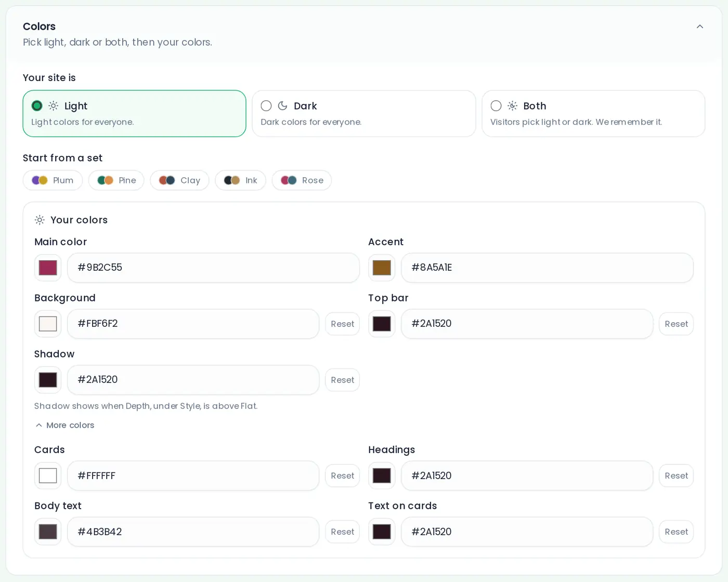Image resolution: width=728 pixels, height=582 pixels.
Task: Reset the Body text color
Action: coord(342,532)
